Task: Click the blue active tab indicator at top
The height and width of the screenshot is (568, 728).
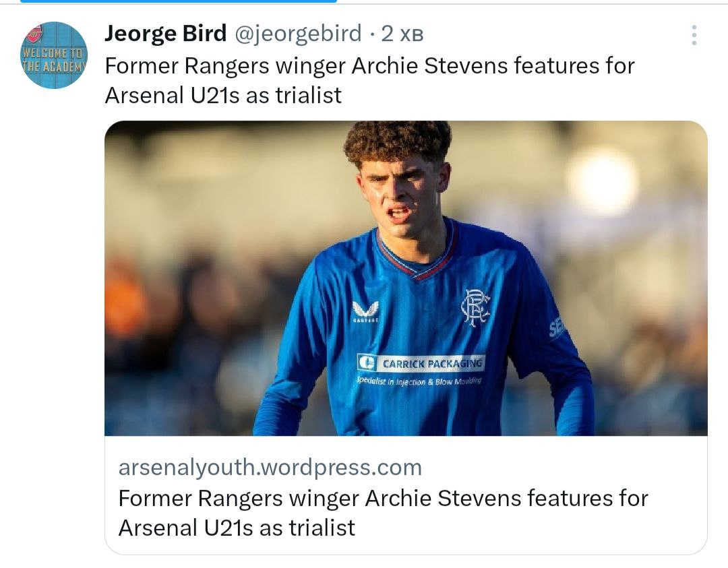Action: 178,1
